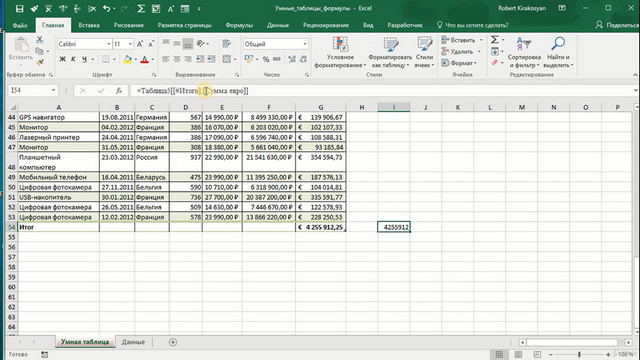Save the workbook from quick access toolbar
Viewport: 640px width, 360px height.
[x=19, y=9]
